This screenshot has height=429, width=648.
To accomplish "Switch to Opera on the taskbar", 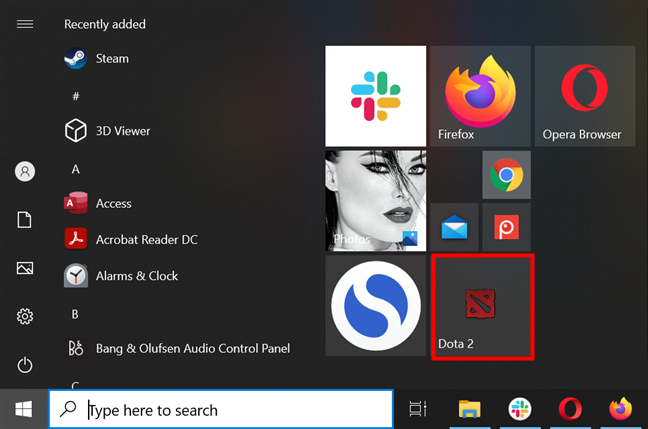I will [570, 409].
